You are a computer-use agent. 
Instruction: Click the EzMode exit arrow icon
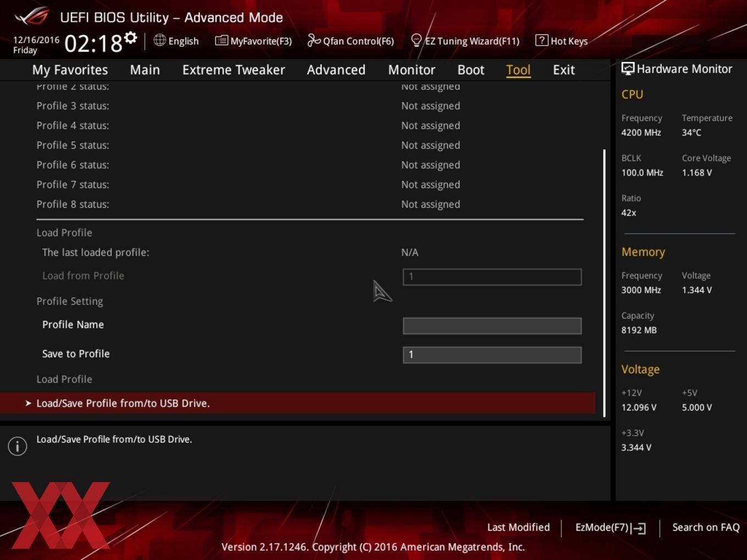pyautogui.click(x=638, y=528)
